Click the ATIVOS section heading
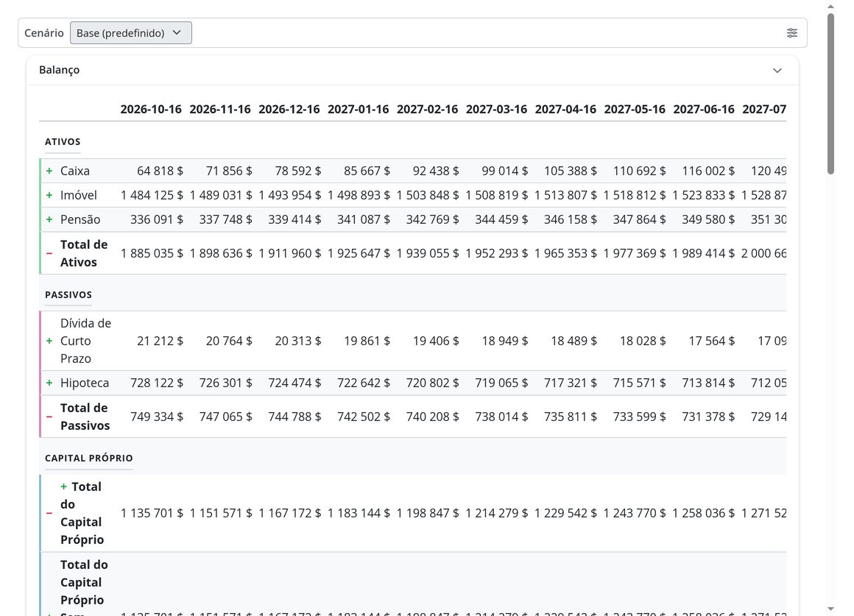 coord(63,141)
